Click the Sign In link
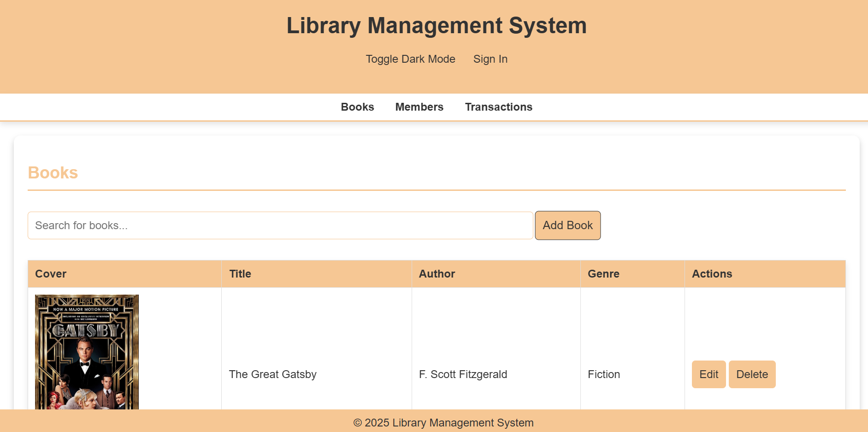 490,59
